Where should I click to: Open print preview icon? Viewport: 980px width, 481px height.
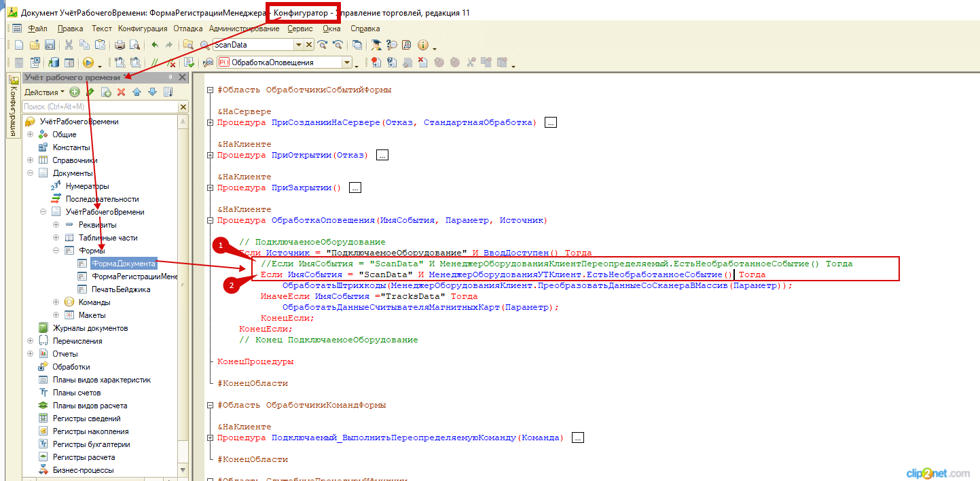point(134,45)
